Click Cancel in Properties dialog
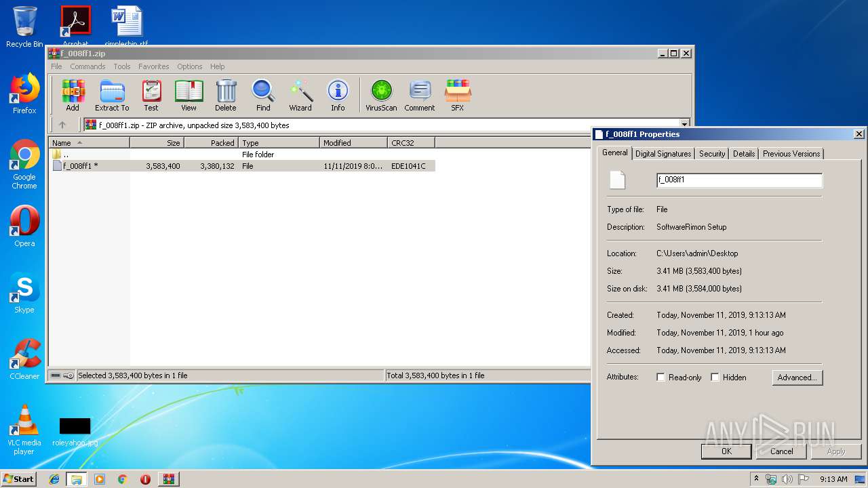This screenshot has width=868, height=488. coord(781,451)
